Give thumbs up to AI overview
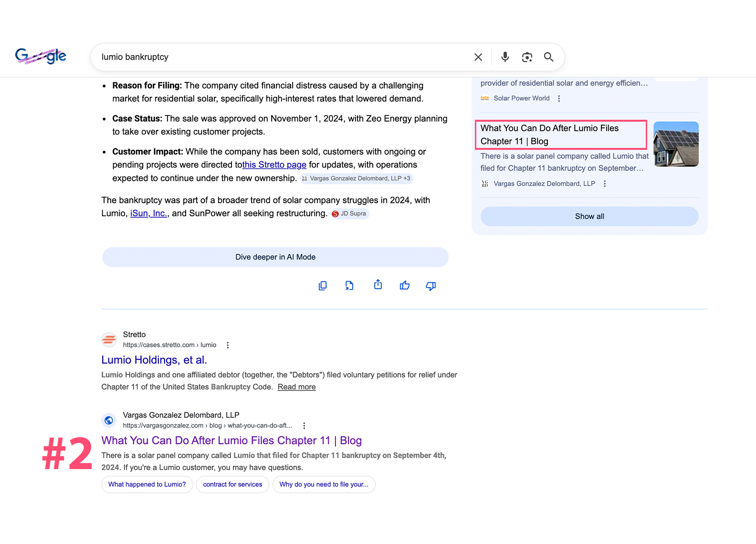Viewport: 756px width, 544px height. [x=405, y=285]
